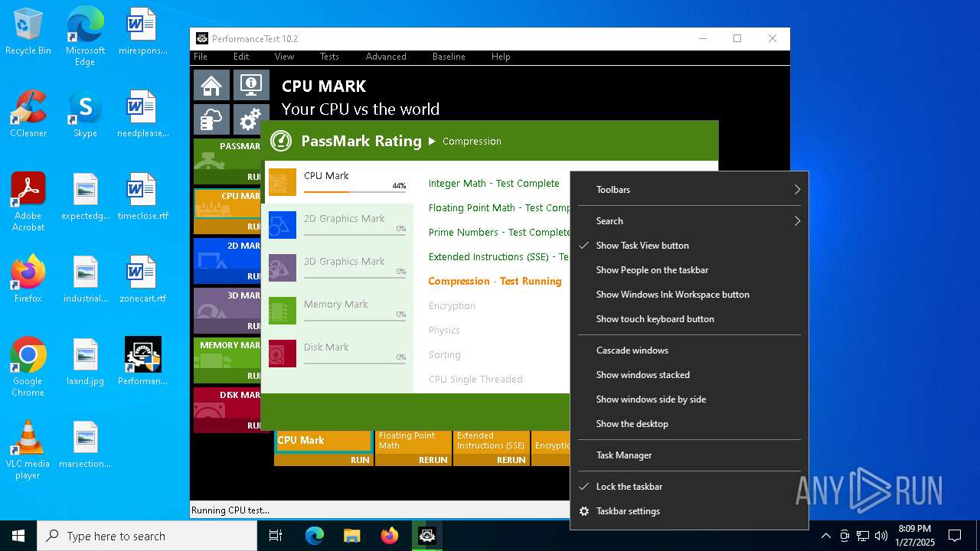980x551 pixels.
Task: Open the cloud baseline manager icon
Action: tap(211, 120)
